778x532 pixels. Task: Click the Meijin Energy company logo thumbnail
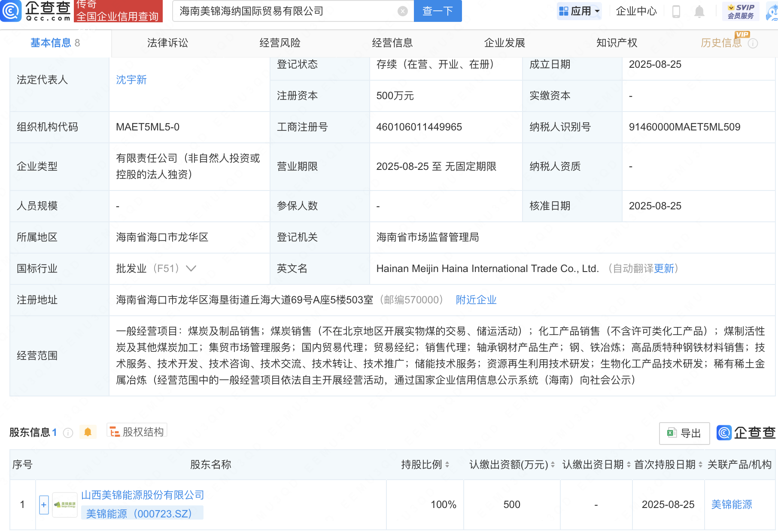click(65, 505)
